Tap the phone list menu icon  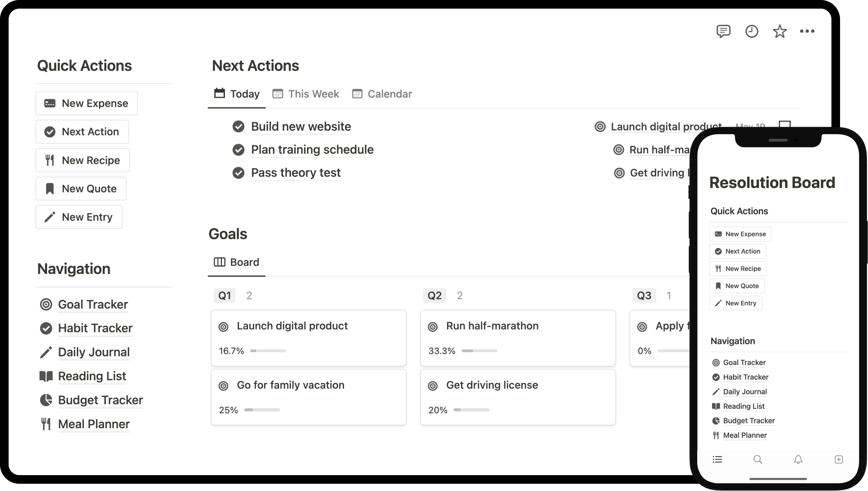point(717,459)
